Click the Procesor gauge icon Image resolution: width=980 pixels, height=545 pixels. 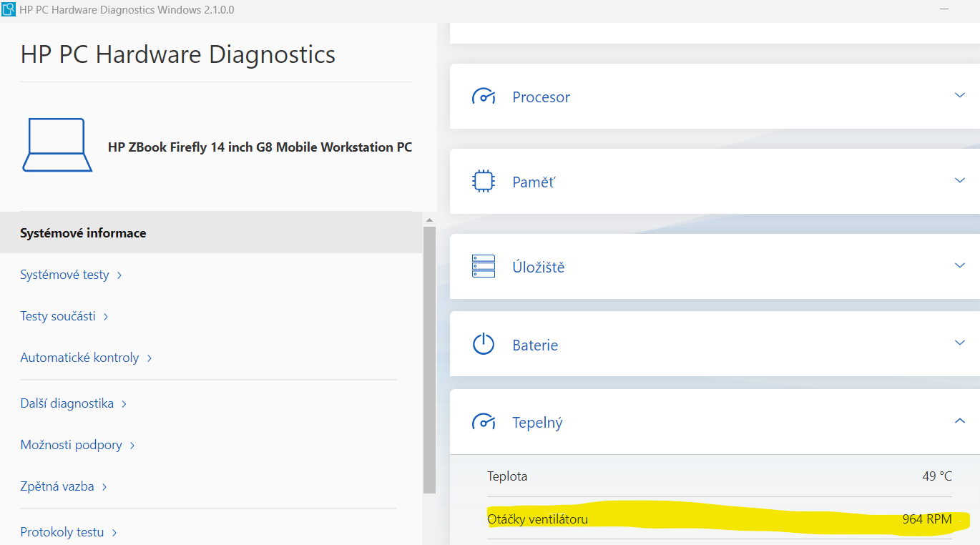[484, 97]
